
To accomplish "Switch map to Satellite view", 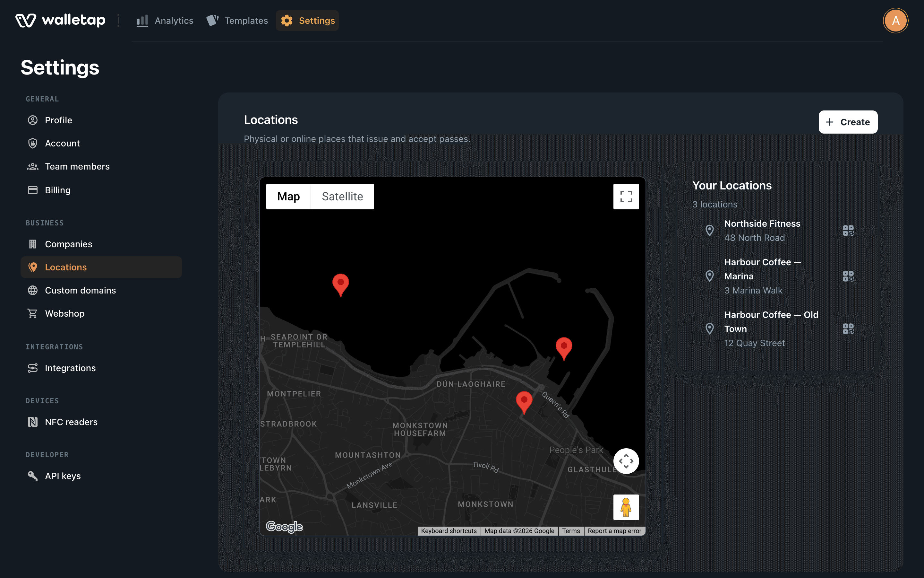I will coord(343,197).
